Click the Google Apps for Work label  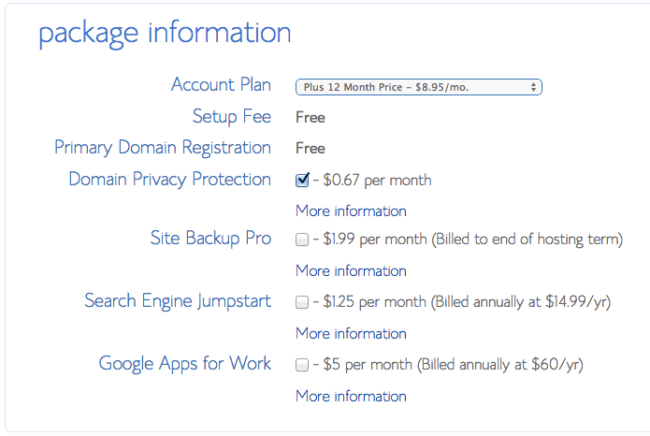[x=184, y=363]
